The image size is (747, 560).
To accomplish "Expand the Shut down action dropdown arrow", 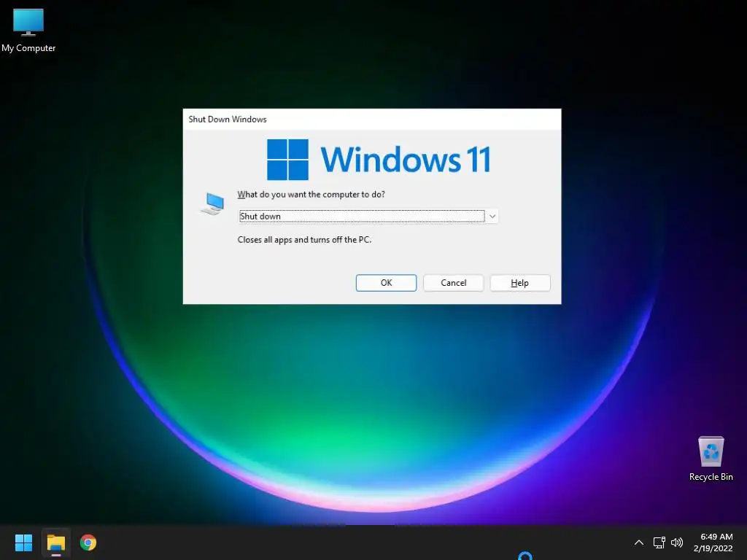I will (x=492, y=216).
